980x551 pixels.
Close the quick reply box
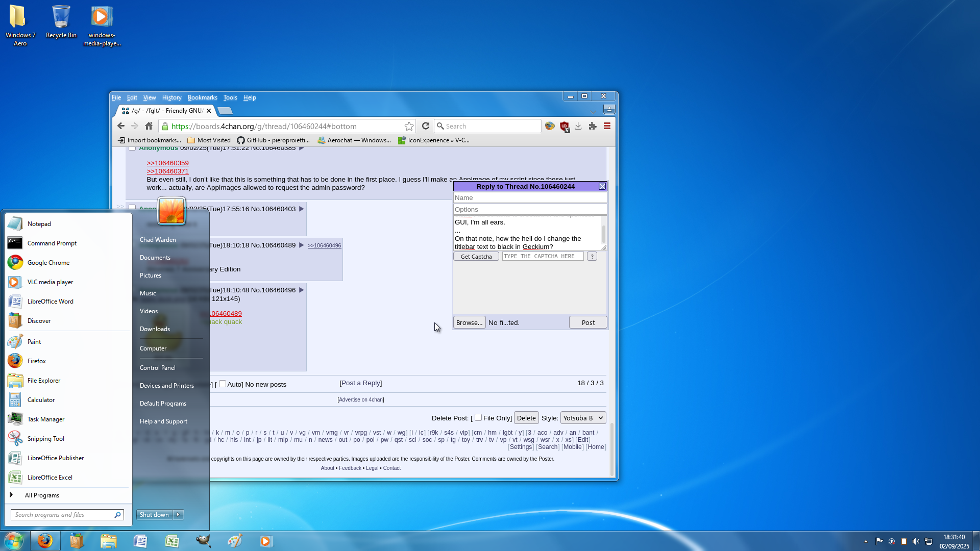[602, 186]
